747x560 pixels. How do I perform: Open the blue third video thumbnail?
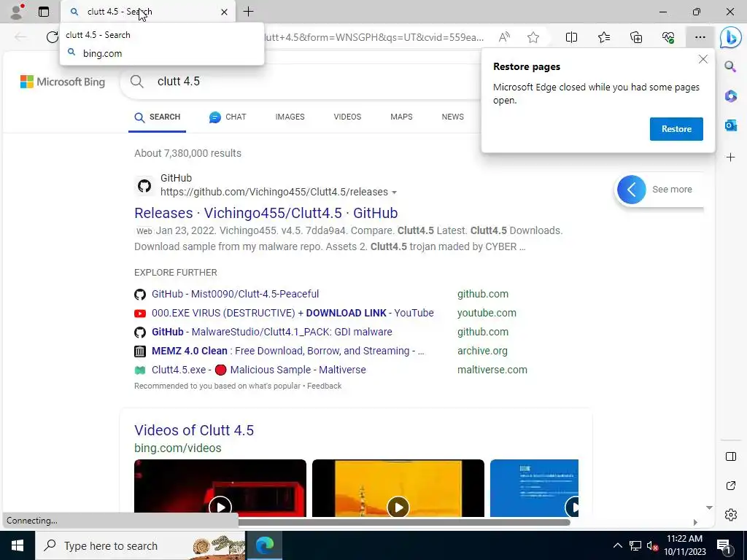tap(534, 488)
